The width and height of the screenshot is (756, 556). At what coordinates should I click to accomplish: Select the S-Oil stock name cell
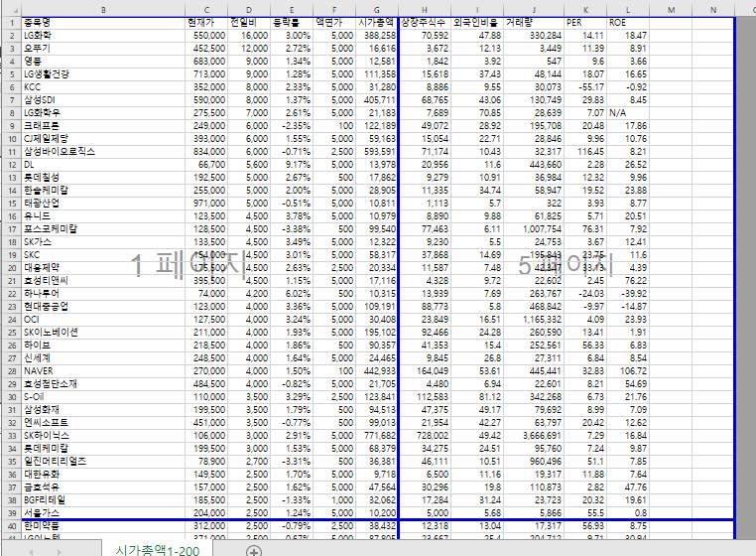pos(103,397)
